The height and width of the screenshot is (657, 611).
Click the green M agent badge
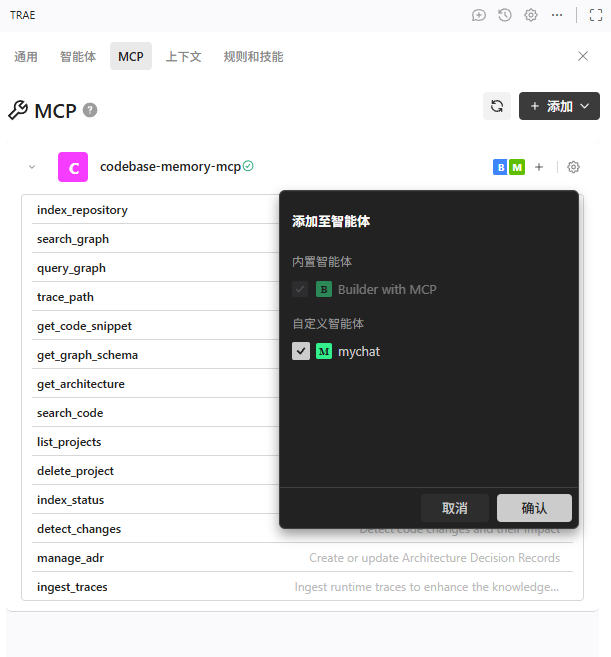coord(517,167)
